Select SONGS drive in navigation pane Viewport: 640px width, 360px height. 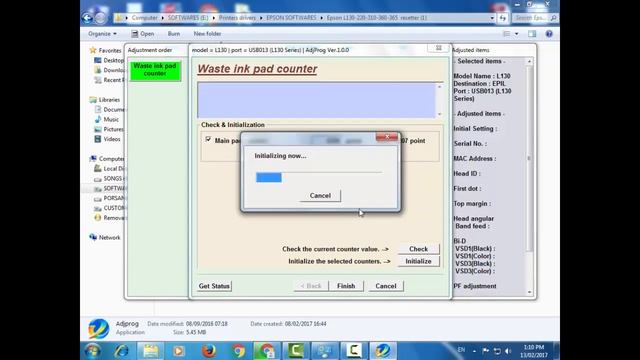pyautogui.click(x=113, y=178)
